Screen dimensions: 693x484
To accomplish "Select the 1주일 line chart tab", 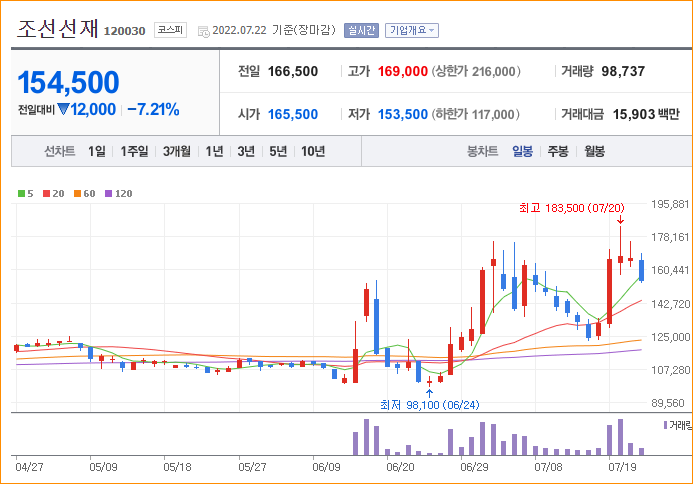I will click(x=134, y=151).
